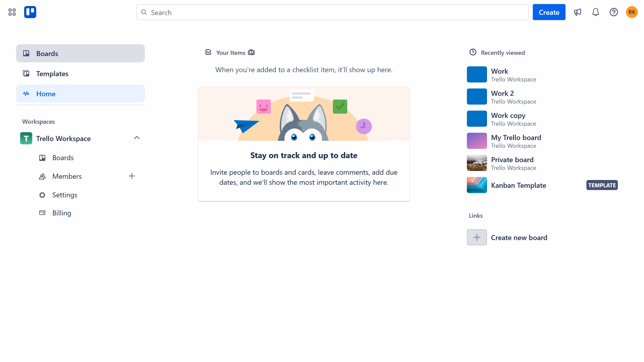Add a member with the plus icon
644x362 pixels.
(132, 176)
